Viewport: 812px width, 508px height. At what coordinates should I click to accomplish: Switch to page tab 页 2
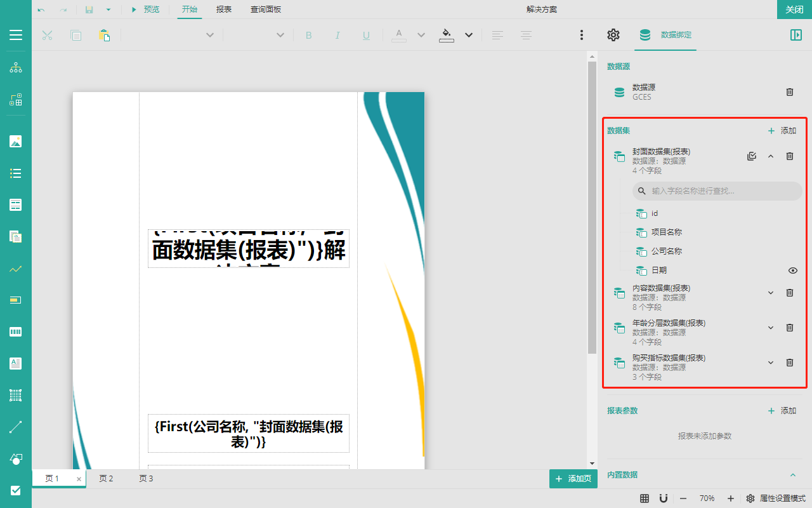coord(106,479)
